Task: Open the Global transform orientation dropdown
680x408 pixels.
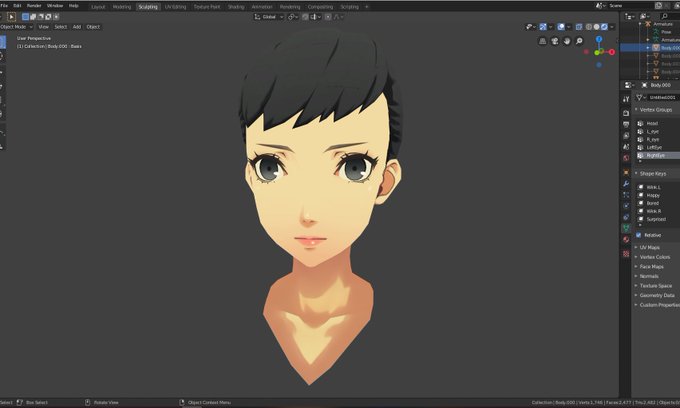Action: coord(269,17)
